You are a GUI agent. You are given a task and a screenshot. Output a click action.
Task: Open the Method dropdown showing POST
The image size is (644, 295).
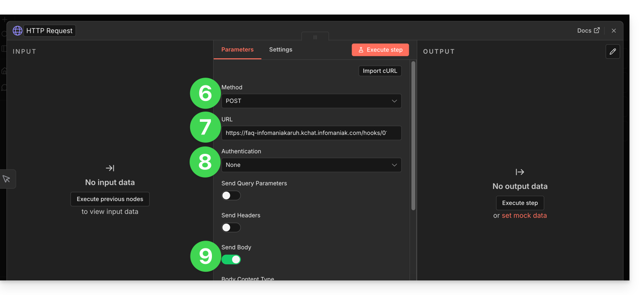(x=311, y=101)
